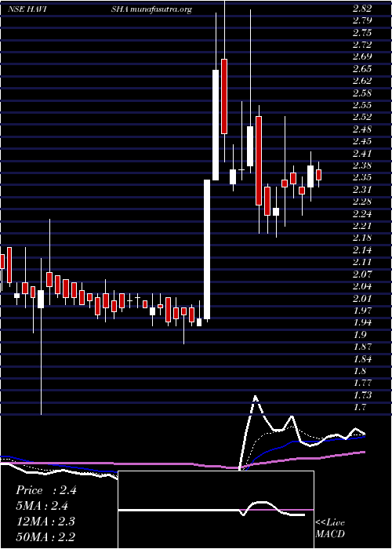The height and width of the screenshot is (549, 392).
Task: Click the 2.11 price axis label
Action: [x=362, y=262]
